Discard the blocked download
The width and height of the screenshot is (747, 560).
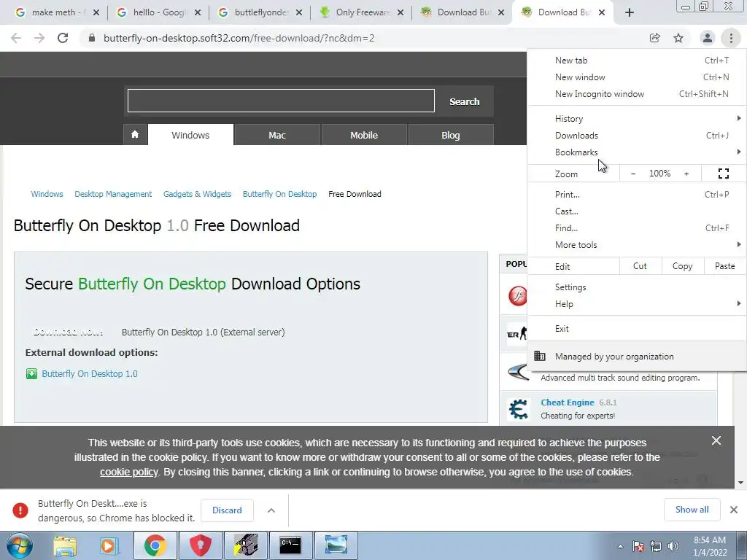227,510
